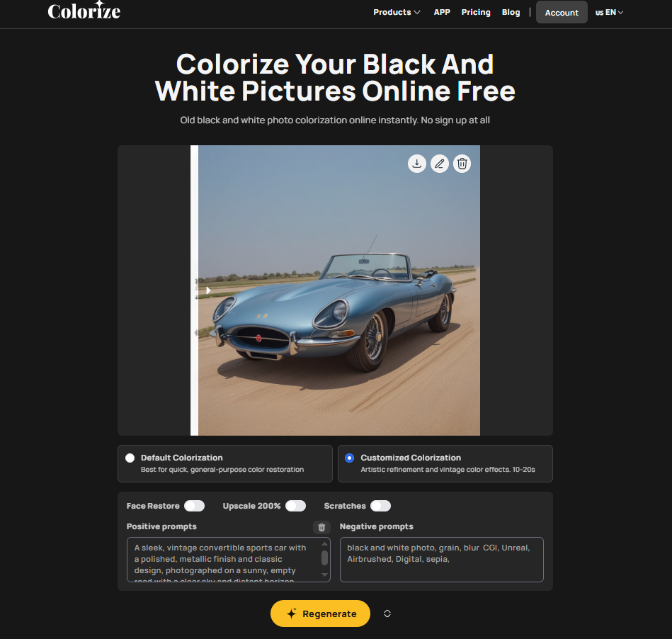Click up arrow in positive prompts scrollbar
Screen dimensions: 672x639
(324, 544)
